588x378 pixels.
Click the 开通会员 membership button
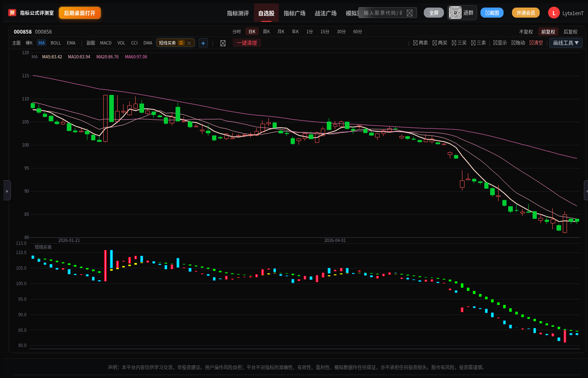pyautogui.click(x=525, y=13)
